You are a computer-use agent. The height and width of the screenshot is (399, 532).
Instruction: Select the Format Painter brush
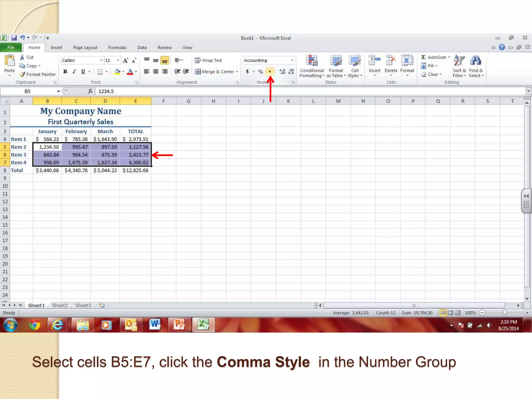(22, 74)
